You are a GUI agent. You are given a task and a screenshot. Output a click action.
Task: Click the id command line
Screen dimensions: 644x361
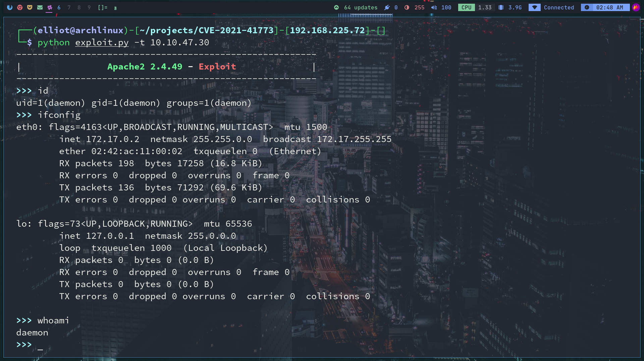pyautogui.click(x=32, y=91)
